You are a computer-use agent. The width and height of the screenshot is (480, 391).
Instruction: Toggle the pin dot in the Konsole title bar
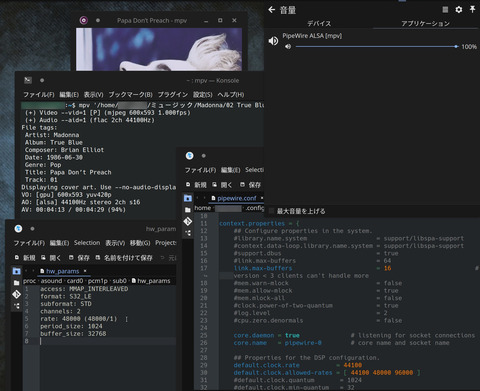point(42,80)
